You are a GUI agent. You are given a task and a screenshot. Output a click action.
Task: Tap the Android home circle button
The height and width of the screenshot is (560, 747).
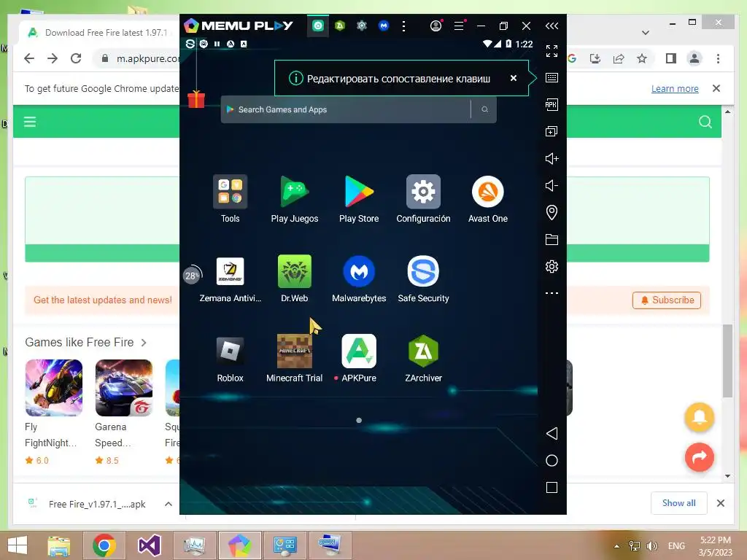(x=551, y=461)
